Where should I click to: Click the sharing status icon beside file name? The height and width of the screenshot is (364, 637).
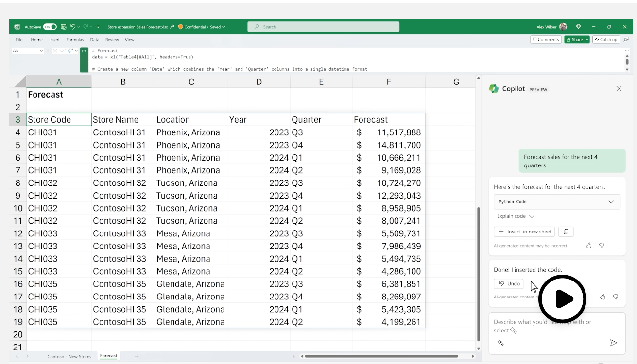click(x=172, y=27)
